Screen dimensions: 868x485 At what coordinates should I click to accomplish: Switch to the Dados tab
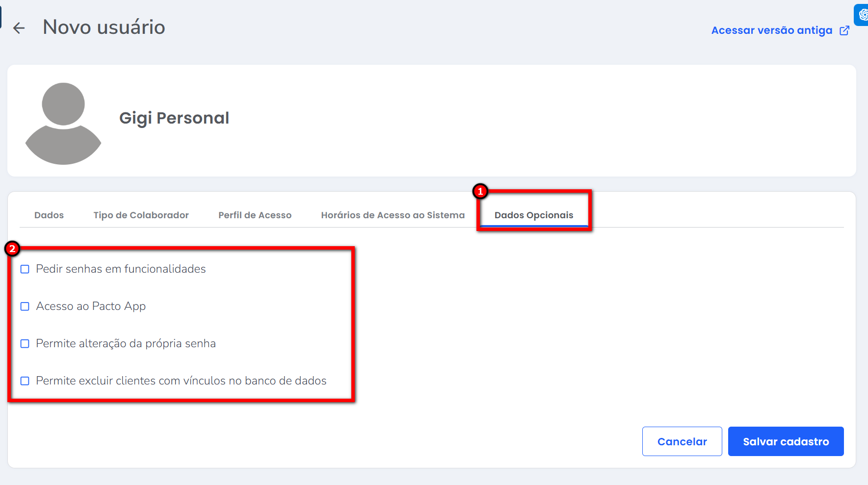pos(49,215)
